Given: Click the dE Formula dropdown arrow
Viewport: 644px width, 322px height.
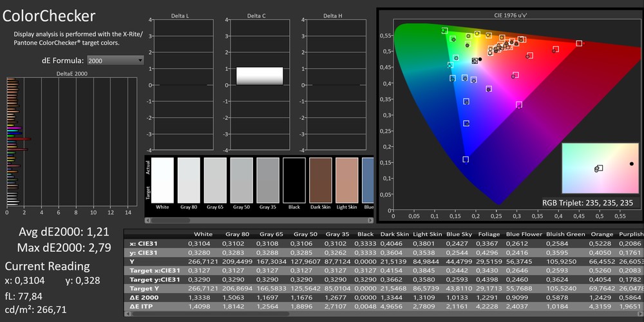Looking at the screenshot, I should 140,60.
